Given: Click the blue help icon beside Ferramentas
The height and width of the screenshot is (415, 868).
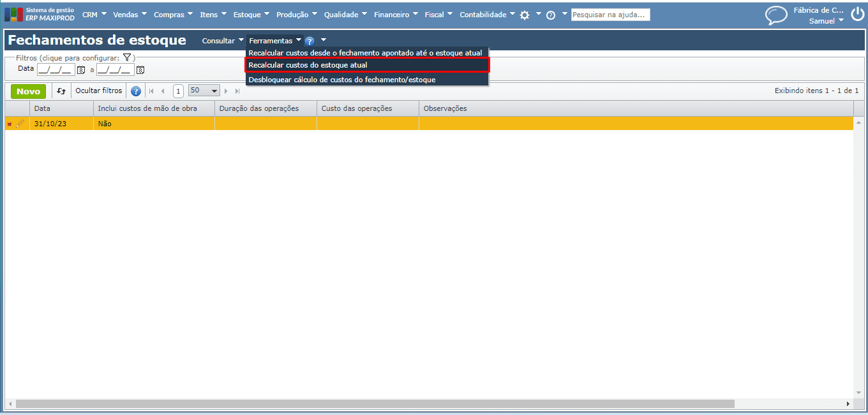Looking at the screenshot, I should pos(310,41).
